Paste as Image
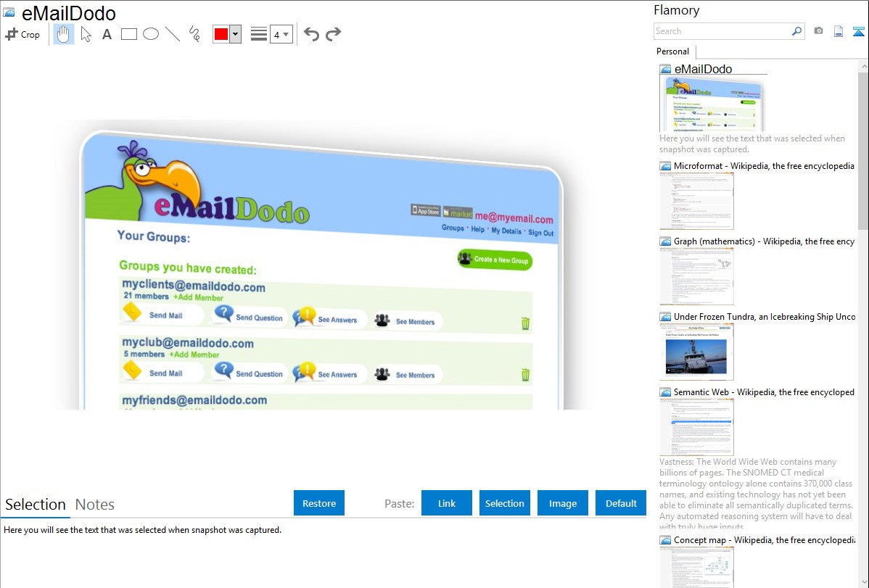This screenshot has width=869, height=588. (x=563, y=503)
